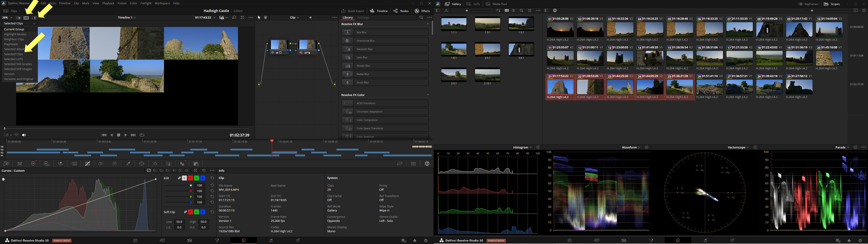Open gallery search icon

pyautogui.click(x=522, y=10)
